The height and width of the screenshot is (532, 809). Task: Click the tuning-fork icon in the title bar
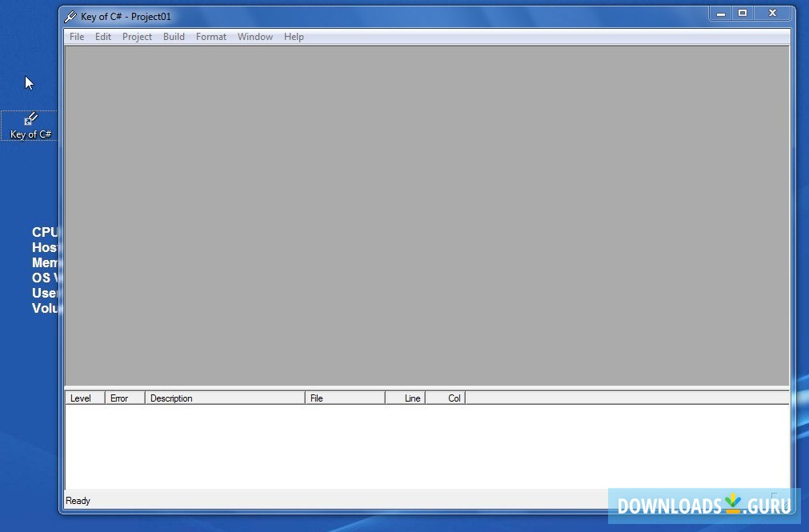pyautogui.click(x=70, y=16)
